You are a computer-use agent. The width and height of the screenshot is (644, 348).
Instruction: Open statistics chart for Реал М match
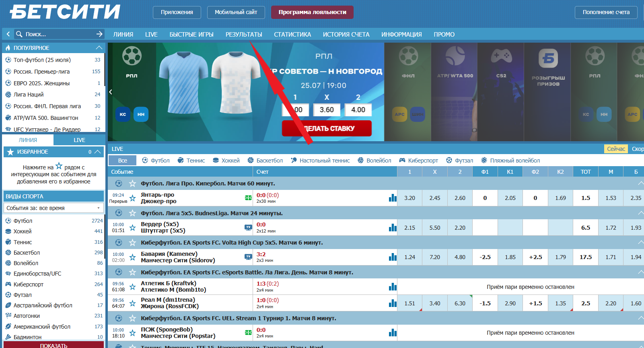[x=393, y=303]
